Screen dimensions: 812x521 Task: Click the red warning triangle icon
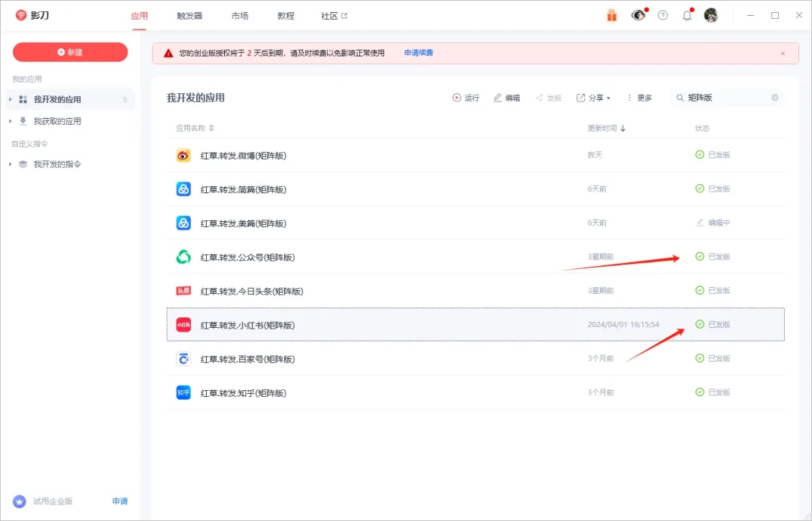click(x=168, y=53)
